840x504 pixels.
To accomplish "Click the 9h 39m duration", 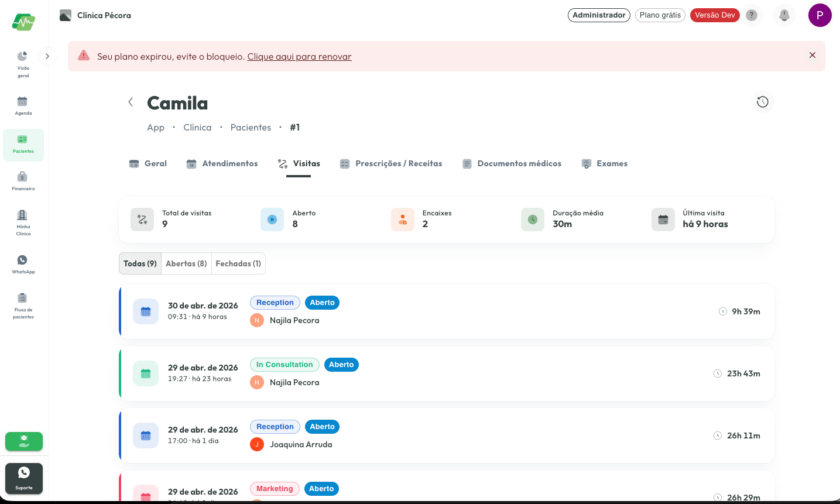I will pyautogui.click(x=746, y=311).
